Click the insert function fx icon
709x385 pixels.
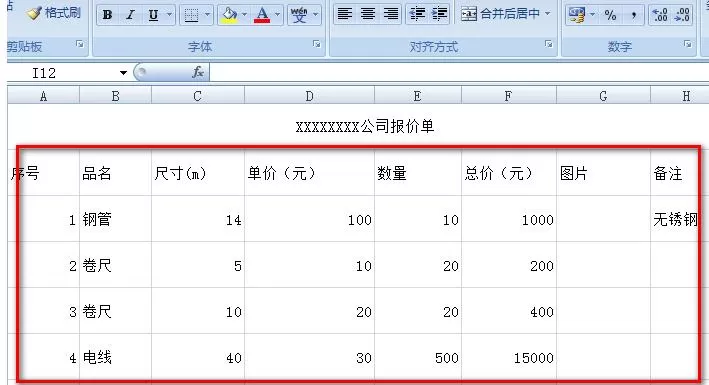tap(198, 72)
